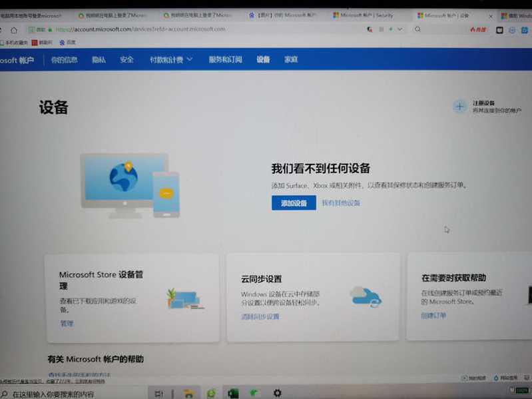Open the red-icon bookmark in the bookmarks bar
Image resolution: width=532 pixels, height=399 pixels.
tap(42, 43)
